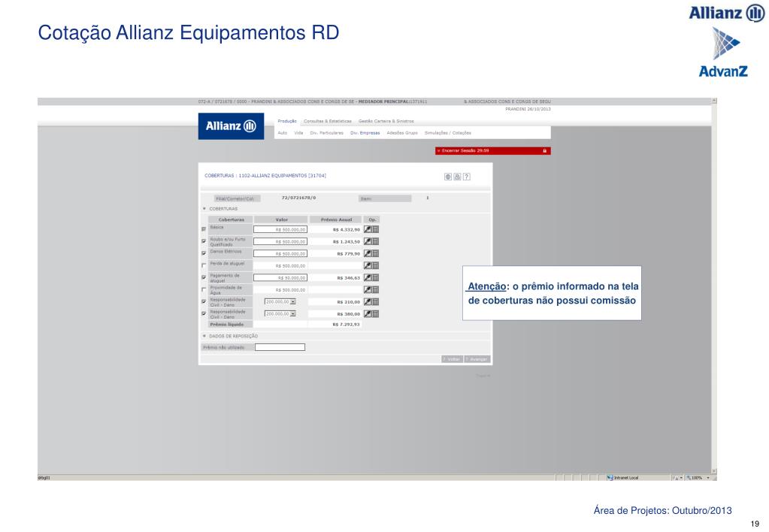
Task: Edit Roubo e/ou Furto Qualificado via pencil icon
Action: 368,241
